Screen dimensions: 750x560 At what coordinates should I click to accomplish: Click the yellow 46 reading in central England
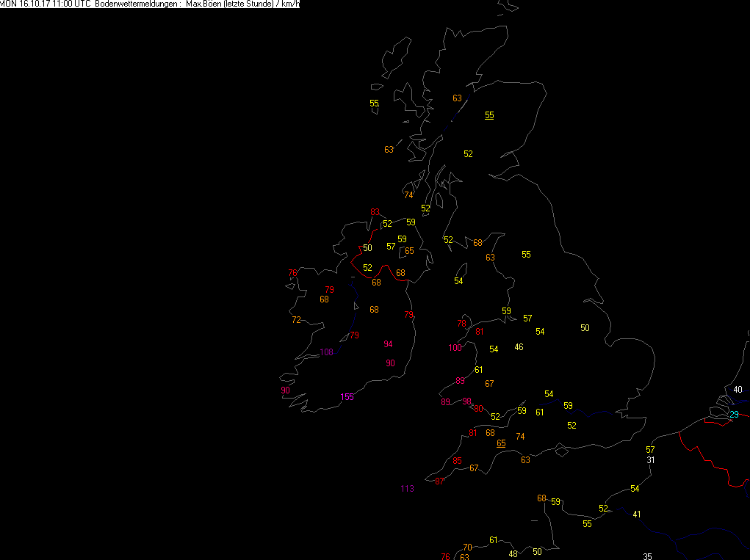point(519,347)
